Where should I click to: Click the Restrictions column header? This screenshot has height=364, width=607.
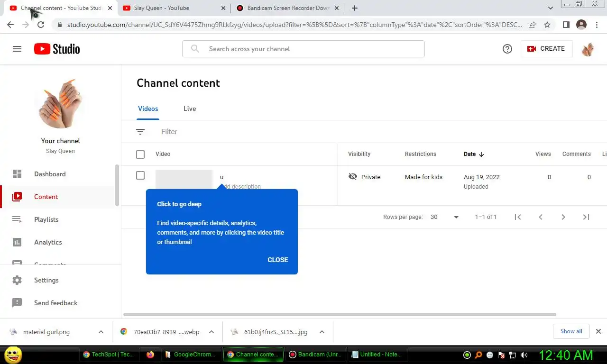click(420, 154)
